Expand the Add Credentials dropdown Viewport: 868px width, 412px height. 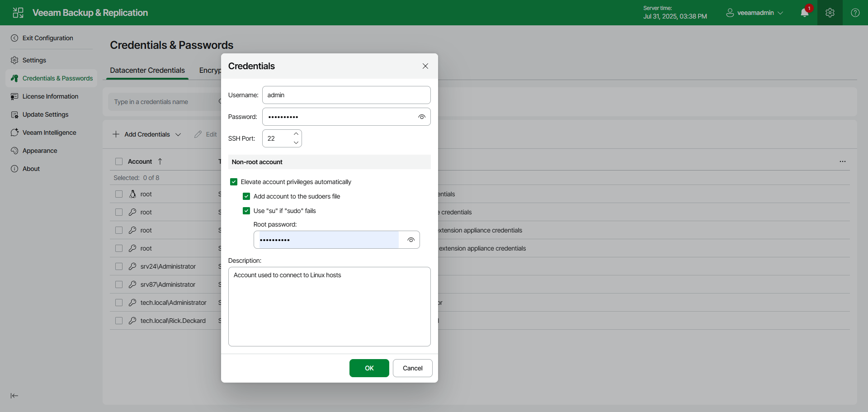(x=179, y=134)
